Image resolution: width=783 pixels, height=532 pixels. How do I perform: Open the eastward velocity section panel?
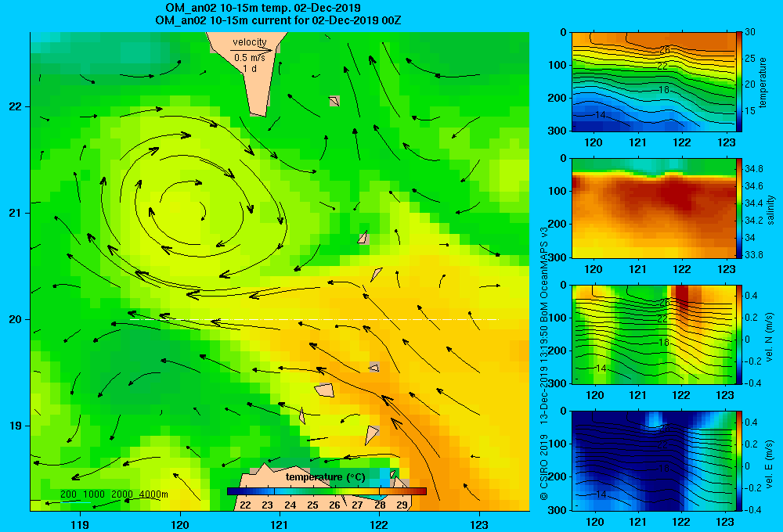(x=653, y=461)
